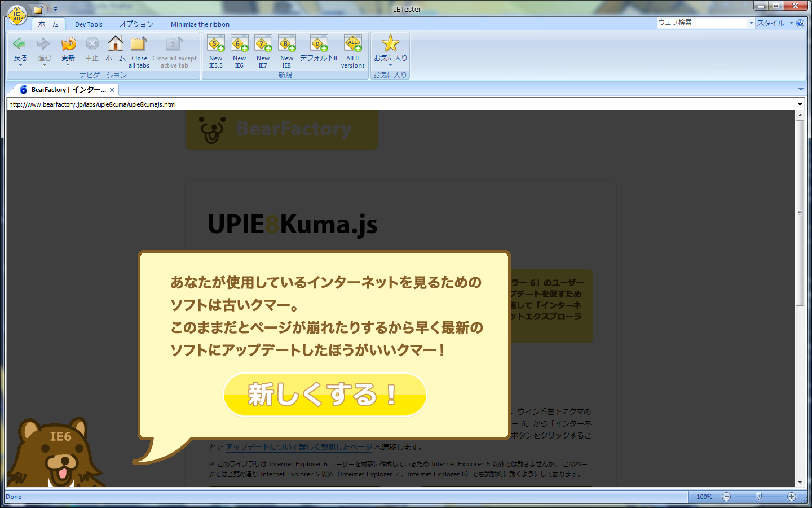Click the quick access folder icon
The width and height of the screenshot is (812, 508).
[x=38, y=10]
